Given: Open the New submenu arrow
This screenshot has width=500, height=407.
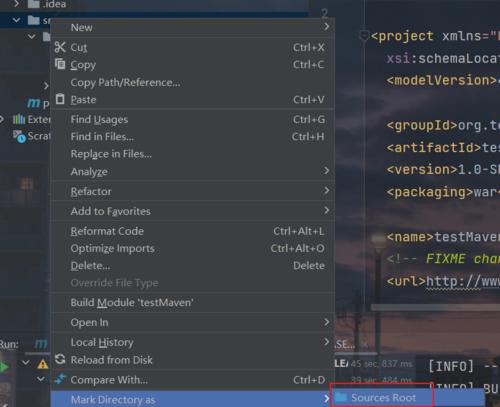Looking at the screenshot, I should [x=327, y=26].
